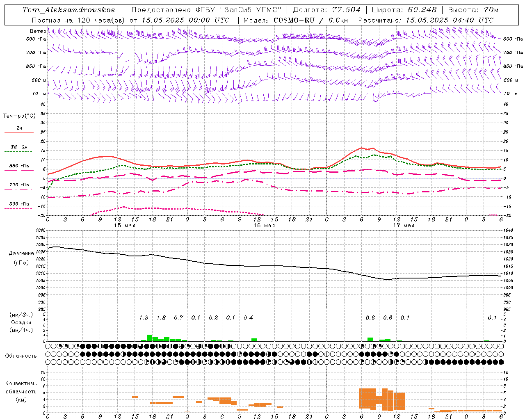Viewport: 525px width, 420px height.
Task: Click the Ветер wind panel label
Action: (x=38, y=31)
